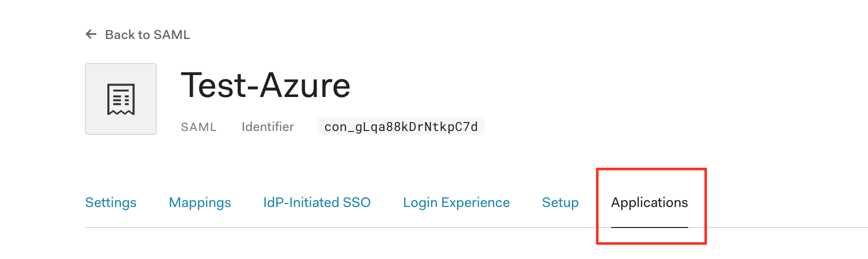Click the left-pointing back arrow icon

coord(91,34)
